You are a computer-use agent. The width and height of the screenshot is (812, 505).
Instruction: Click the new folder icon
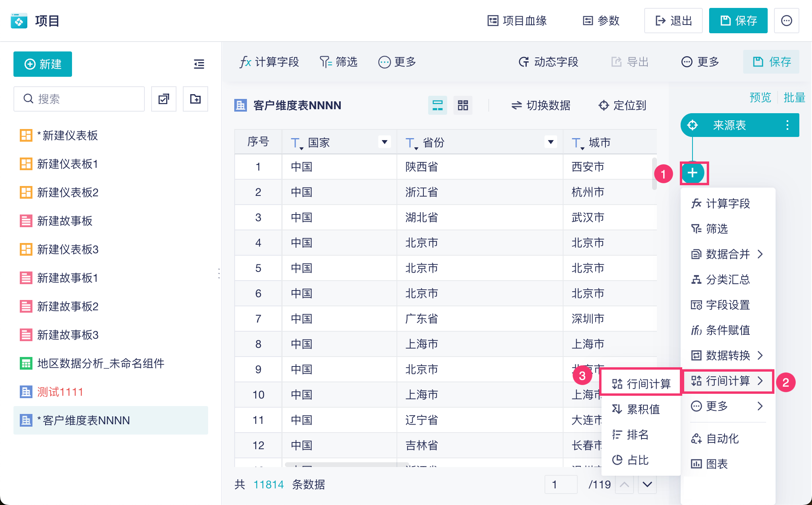coord(195,99)
